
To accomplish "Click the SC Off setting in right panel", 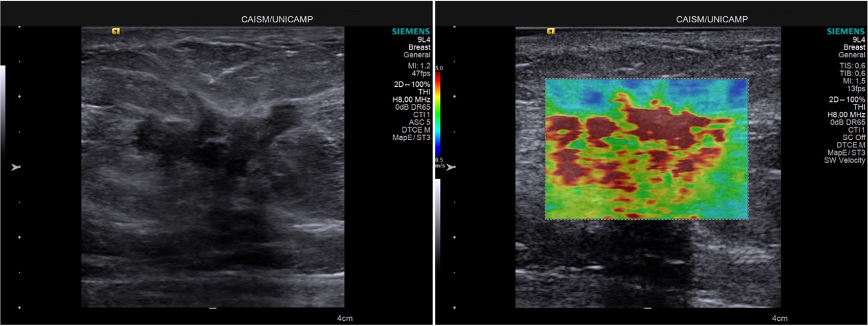I will [853, 137].
